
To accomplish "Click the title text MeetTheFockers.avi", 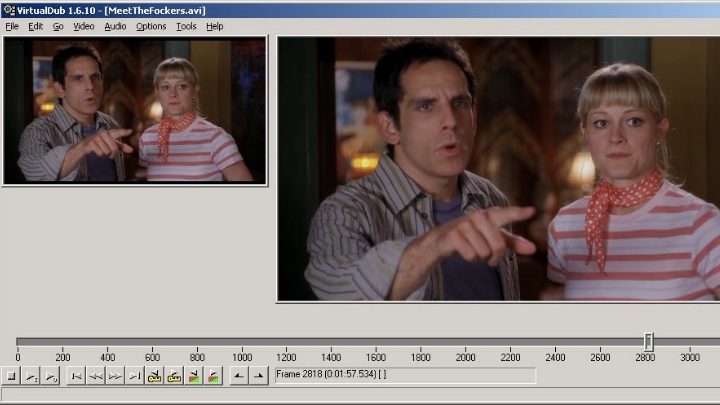I will (155, 10).
